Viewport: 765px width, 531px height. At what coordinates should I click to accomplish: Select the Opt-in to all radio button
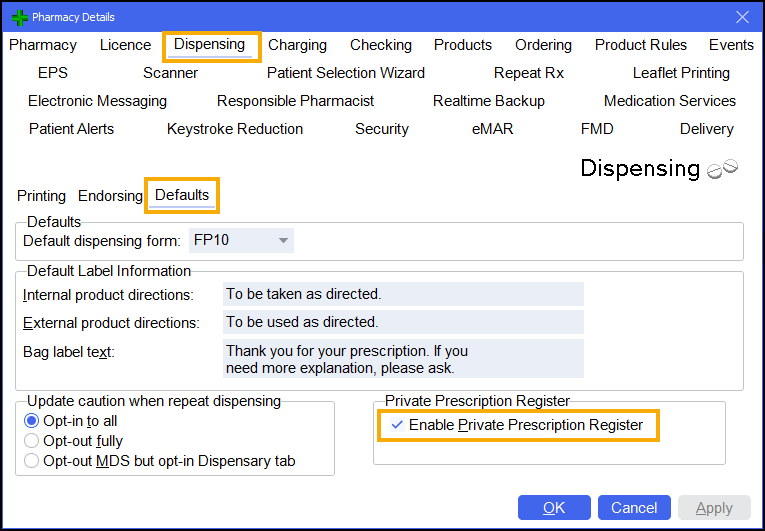click(x=32, y=421)
